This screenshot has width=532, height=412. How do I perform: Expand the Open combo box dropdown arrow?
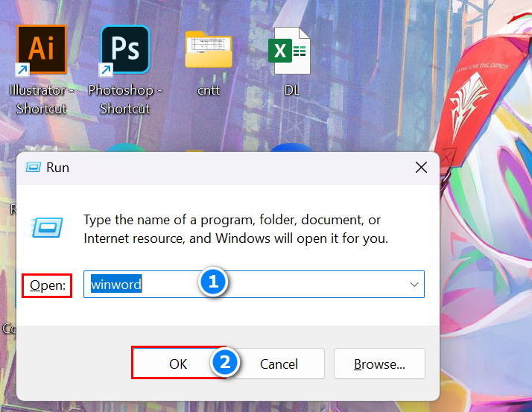tap(414, 285)
